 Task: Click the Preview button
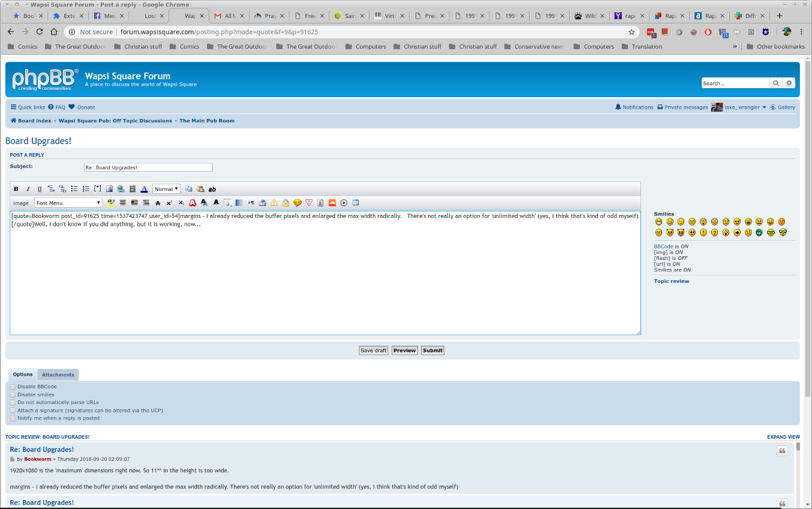(x=404, y=351)
